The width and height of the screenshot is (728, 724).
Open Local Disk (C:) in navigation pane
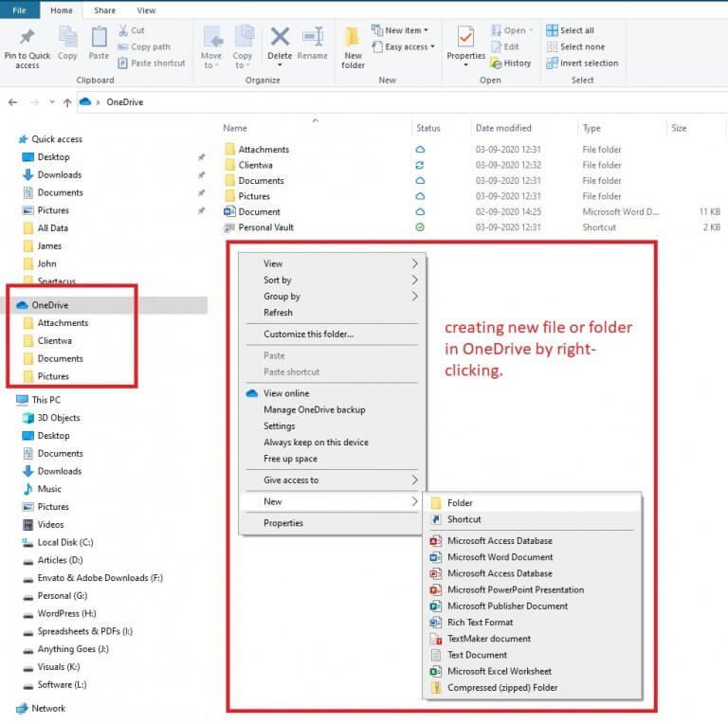click(x=65, y=543)
